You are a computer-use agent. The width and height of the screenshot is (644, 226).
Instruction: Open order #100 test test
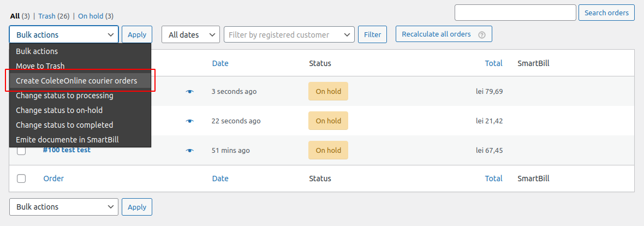click(x=67, y=150)
